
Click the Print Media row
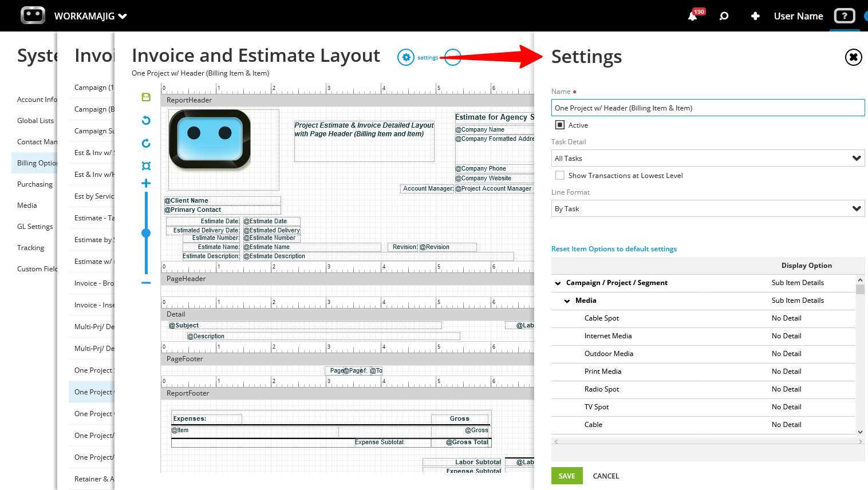point(703,372)
